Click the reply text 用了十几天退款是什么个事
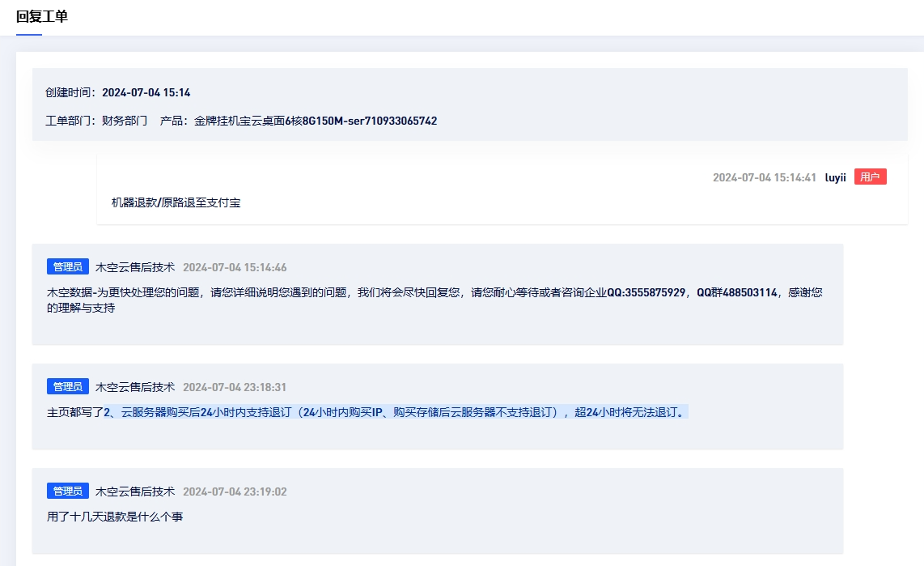The height and width of the screenshot is (566, 924). (115, 516)
